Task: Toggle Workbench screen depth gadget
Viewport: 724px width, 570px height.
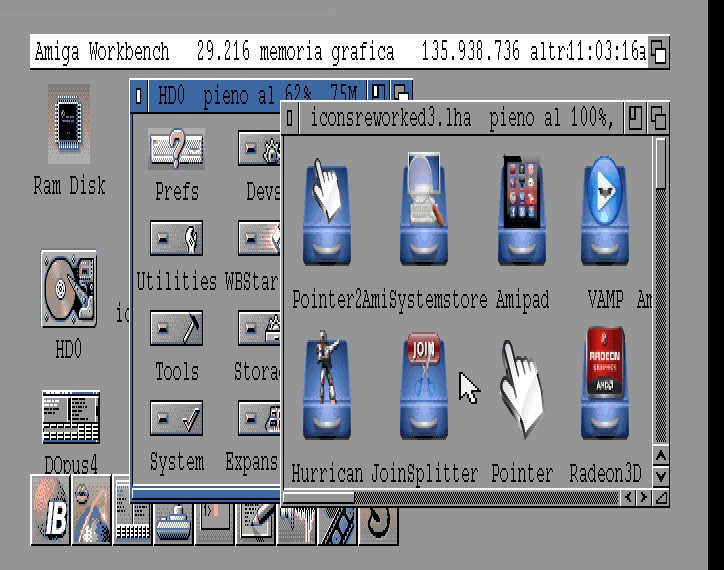Action: click(659, 53)
